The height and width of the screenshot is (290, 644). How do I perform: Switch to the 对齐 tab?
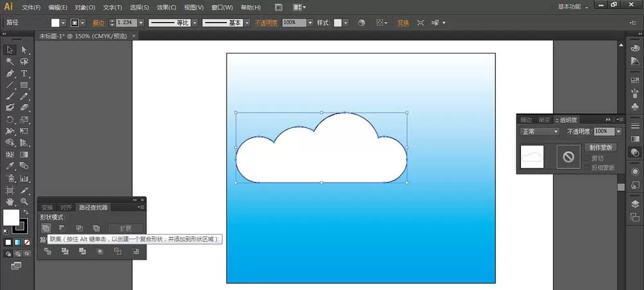pyautogui.click(x=66, y=208)
